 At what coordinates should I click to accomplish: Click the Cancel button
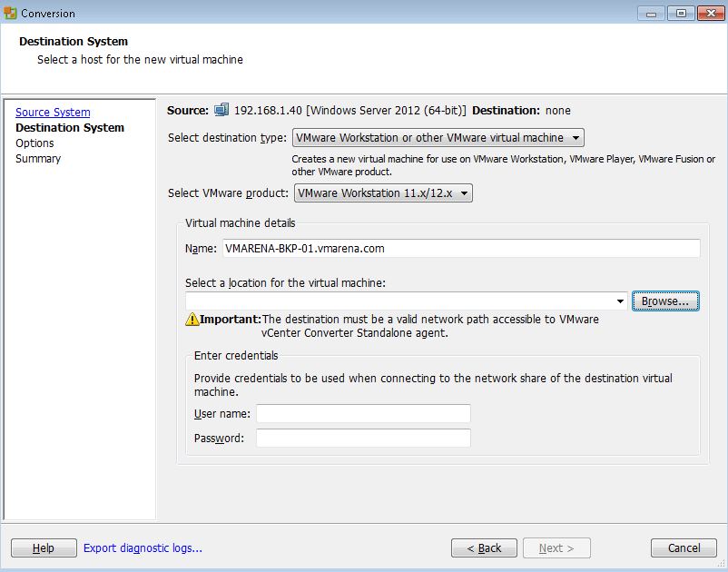(684, 547)
